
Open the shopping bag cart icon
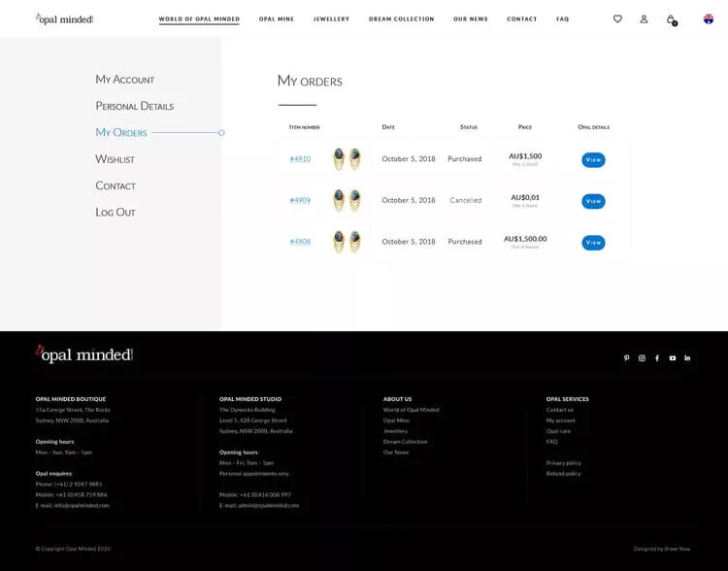[671, 19]
